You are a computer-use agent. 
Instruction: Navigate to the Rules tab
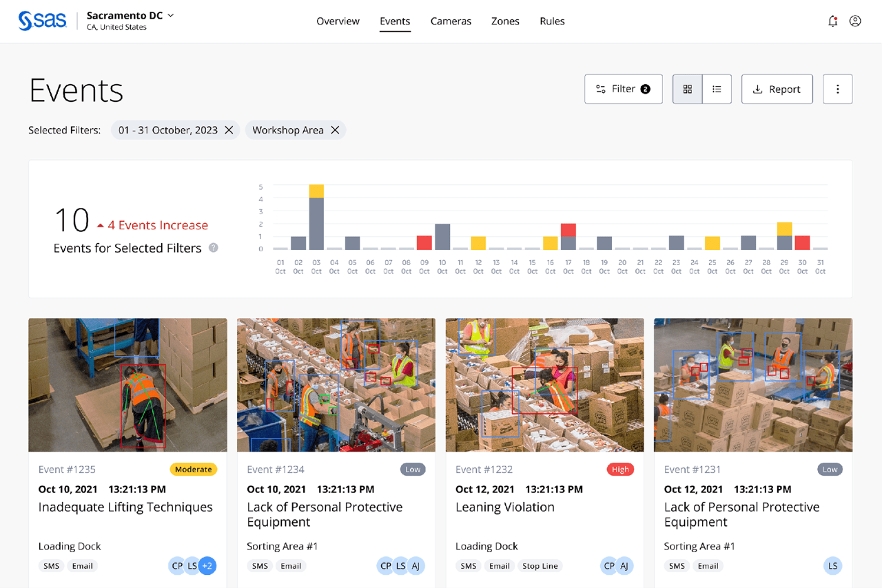(552, 21)
